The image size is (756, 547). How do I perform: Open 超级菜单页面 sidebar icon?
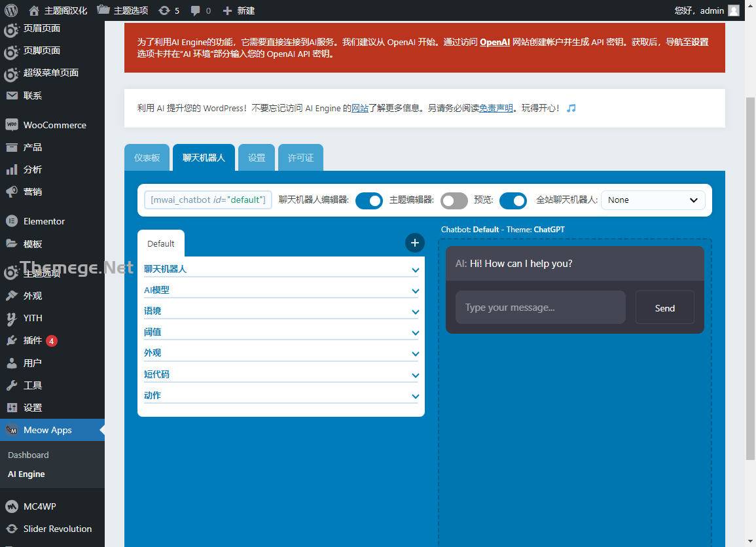coord(11,73)
